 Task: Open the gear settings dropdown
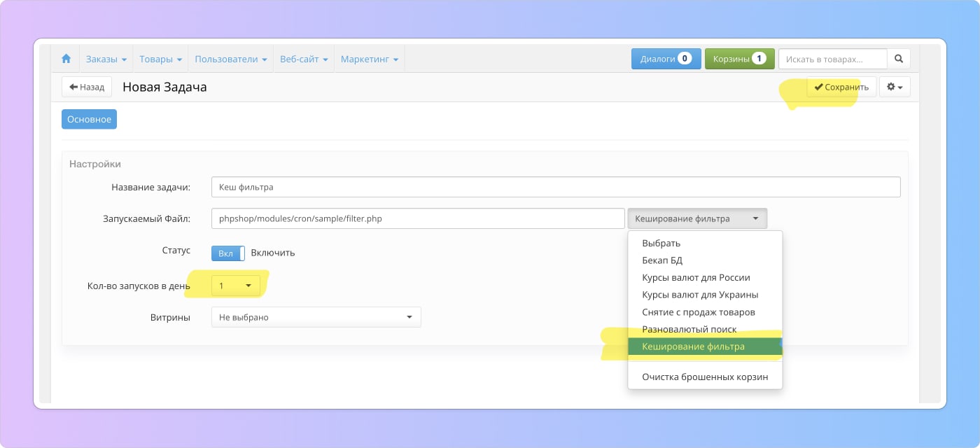coord(894,87)
